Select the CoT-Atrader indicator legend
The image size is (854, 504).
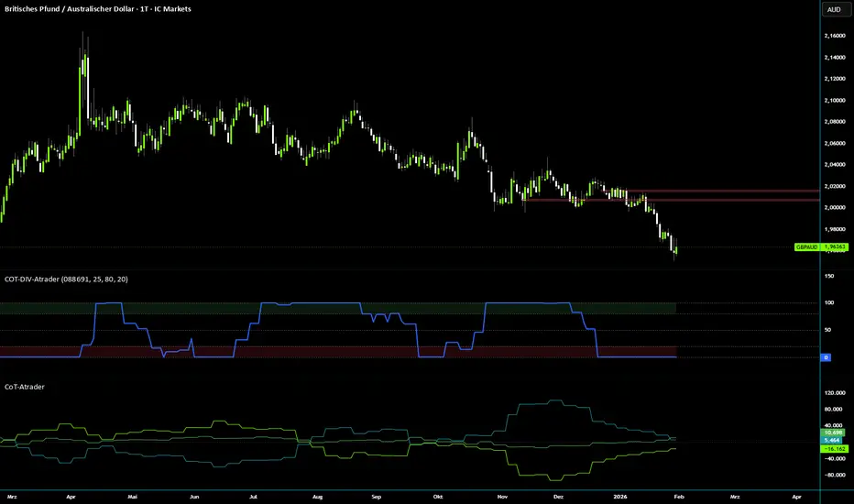25,387
